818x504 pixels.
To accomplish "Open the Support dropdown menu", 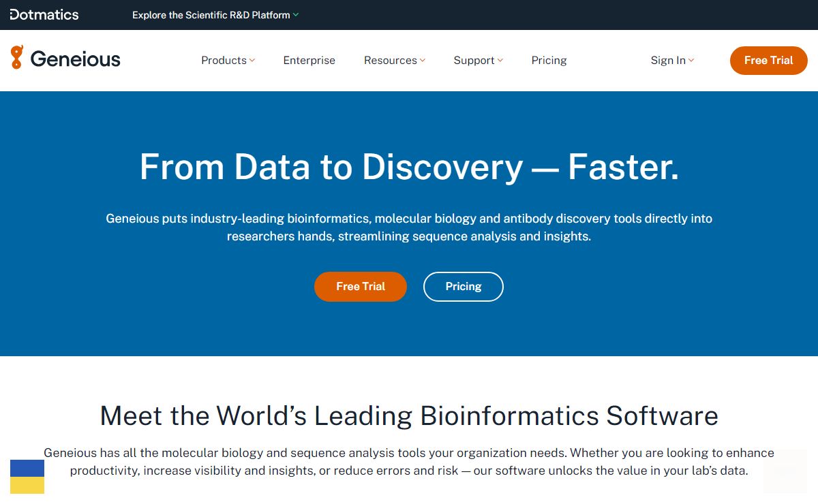I will pyautogui.click(x=479, y=60).
